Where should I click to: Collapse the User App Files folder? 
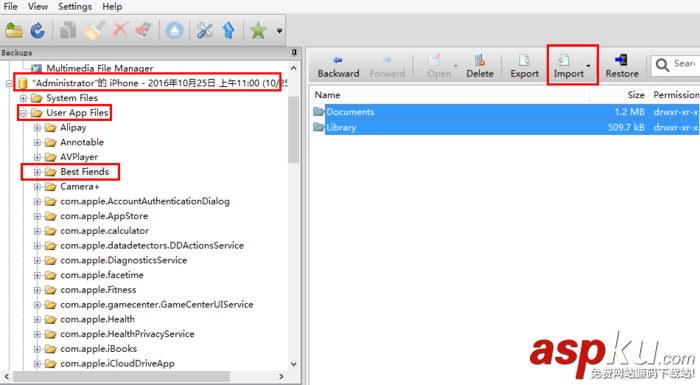tap(23, 113)
